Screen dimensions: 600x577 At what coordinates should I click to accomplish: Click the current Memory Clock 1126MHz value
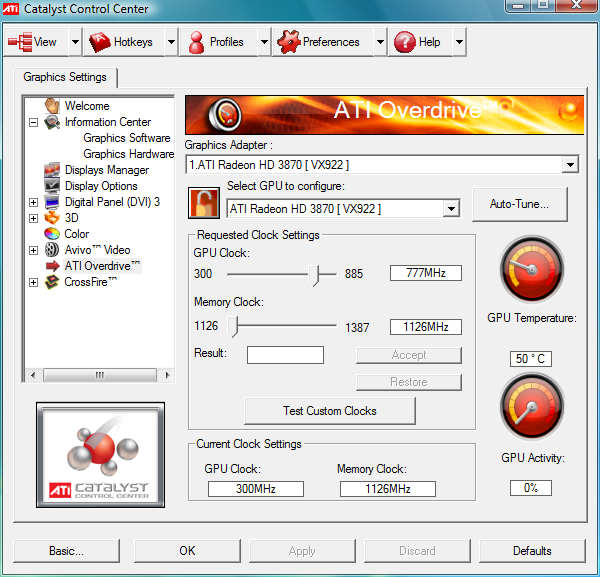(388, 489)
